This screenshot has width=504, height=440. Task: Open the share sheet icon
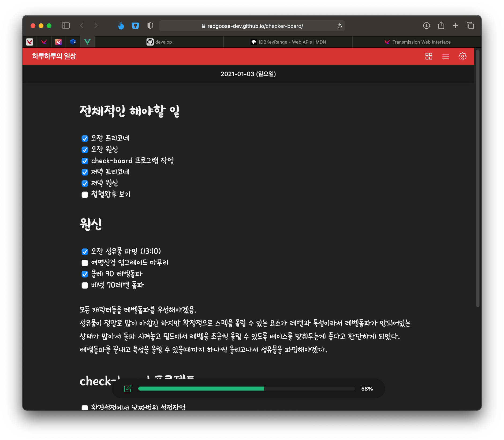click(x=441, y=25)
